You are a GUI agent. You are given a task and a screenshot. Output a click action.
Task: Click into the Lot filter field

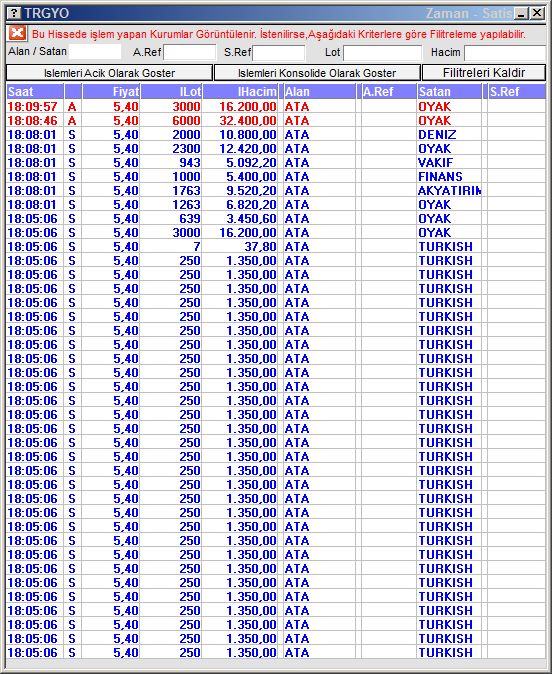382,52
